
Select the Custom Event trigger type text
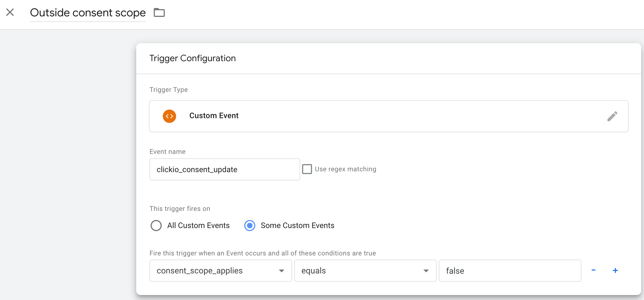click(x=214, y=116)
